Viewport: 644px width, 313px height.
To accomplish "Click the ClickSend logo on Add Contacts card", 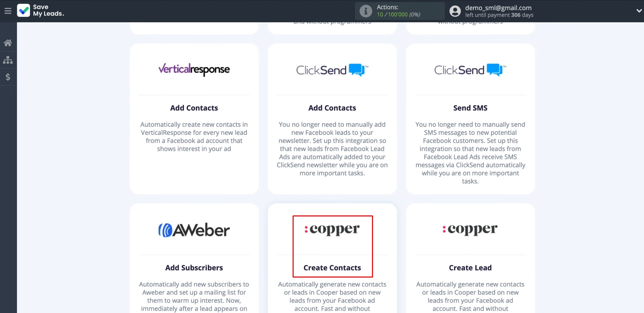I will click(332, 70).
